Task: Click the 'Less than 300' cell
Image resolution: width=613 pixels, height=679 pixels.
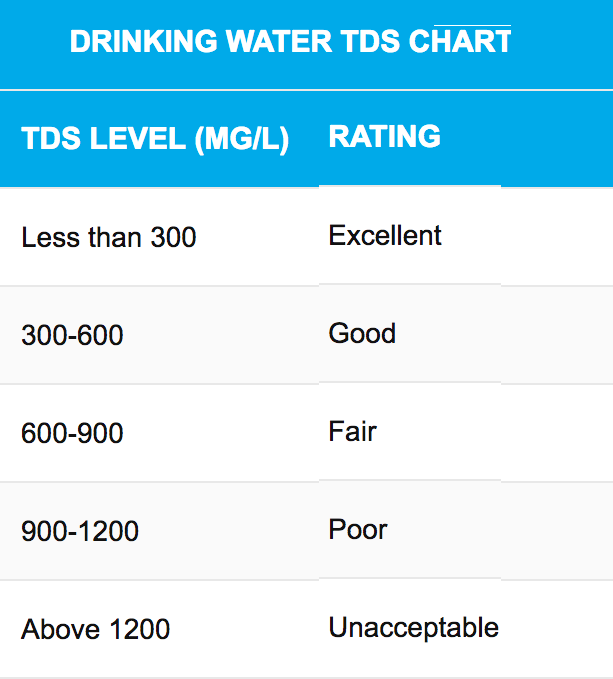Action: click(x=109, y=237)
